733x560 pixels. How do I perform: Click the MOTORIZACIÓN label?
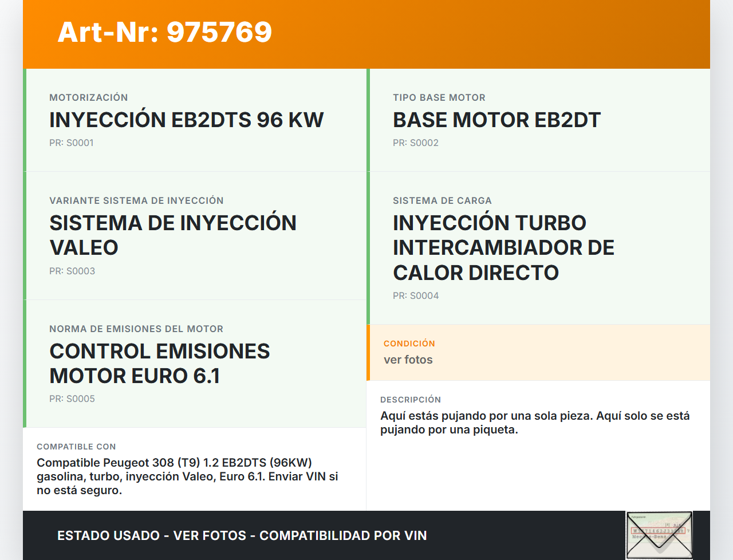click(89, 97)
